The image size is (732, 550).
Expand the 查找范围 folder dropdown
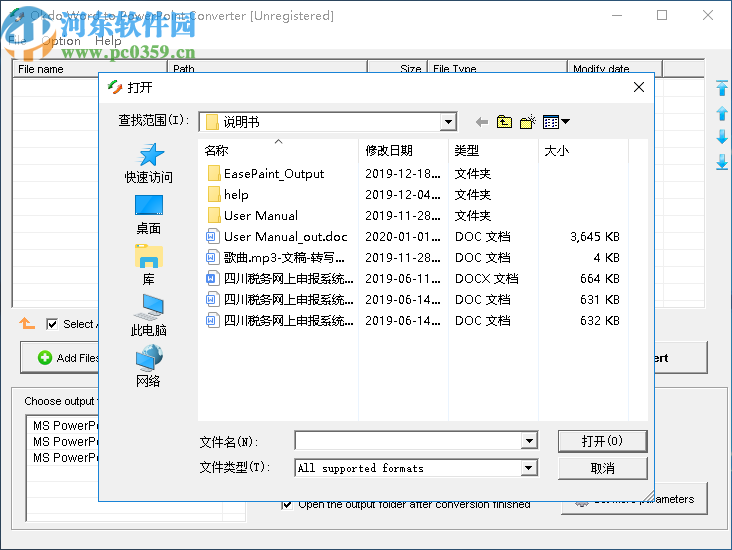tap(448, 122)
